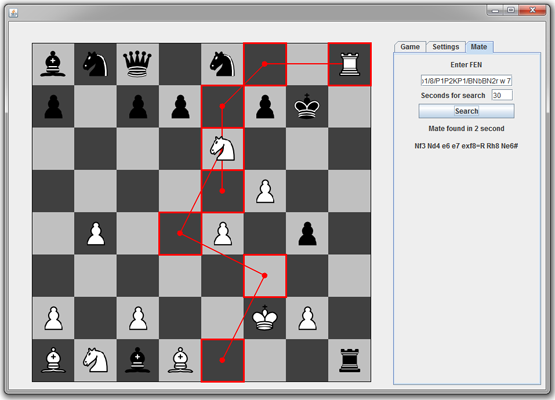555x400 pixels.
Task: Select the black king on g7
Action: pos(307,106)
